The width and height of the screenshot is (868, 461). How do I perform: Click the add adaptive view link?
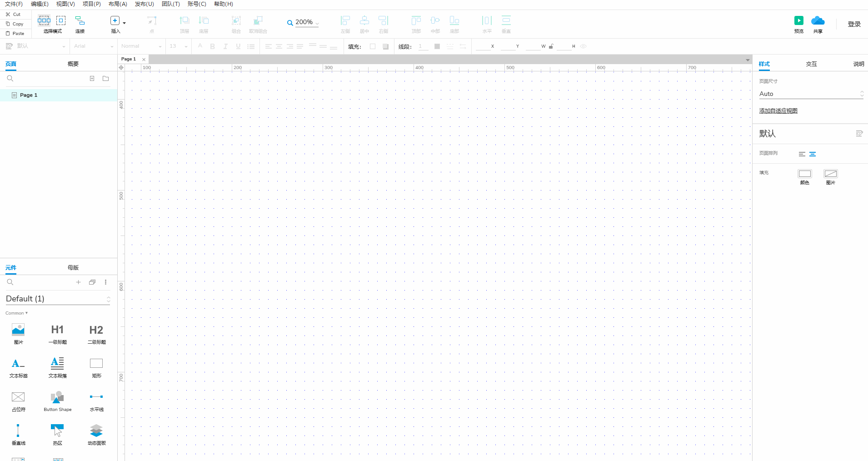(778, 111)
